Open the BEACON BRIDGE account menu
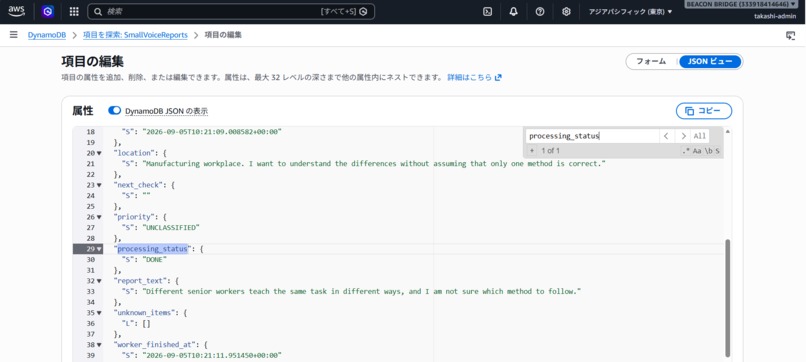 (x=742, y=4)
